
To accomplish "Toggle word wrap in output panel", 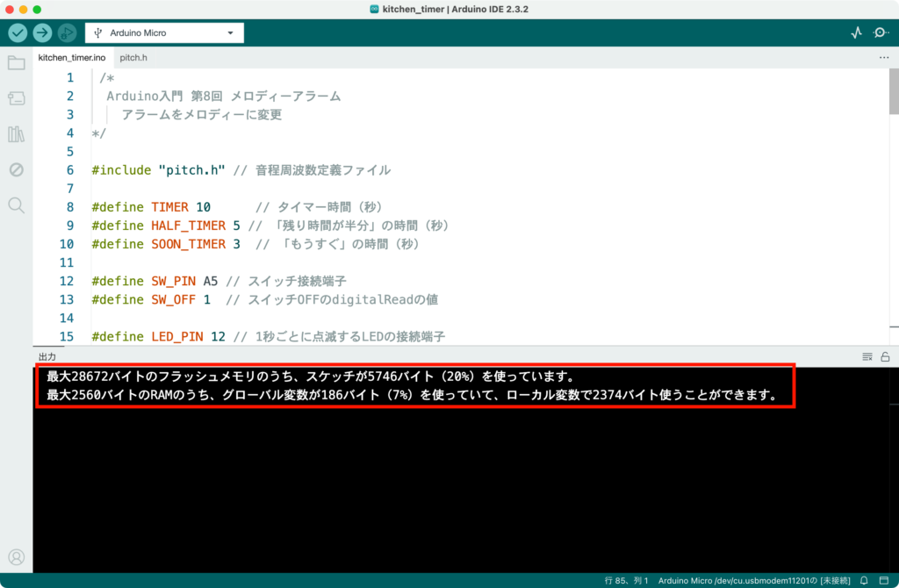I will pyautogui.click(x=867, y=357).
